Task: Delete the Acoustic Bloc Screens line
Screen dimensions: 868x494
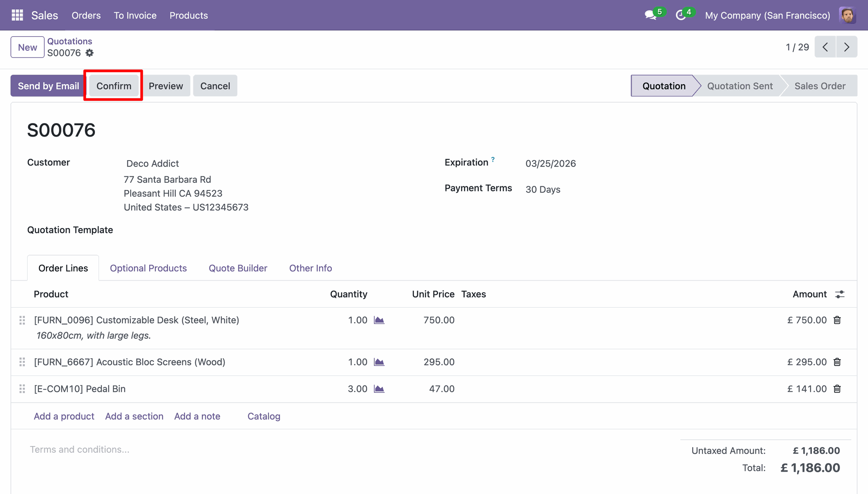Action: tap(837, 362)
